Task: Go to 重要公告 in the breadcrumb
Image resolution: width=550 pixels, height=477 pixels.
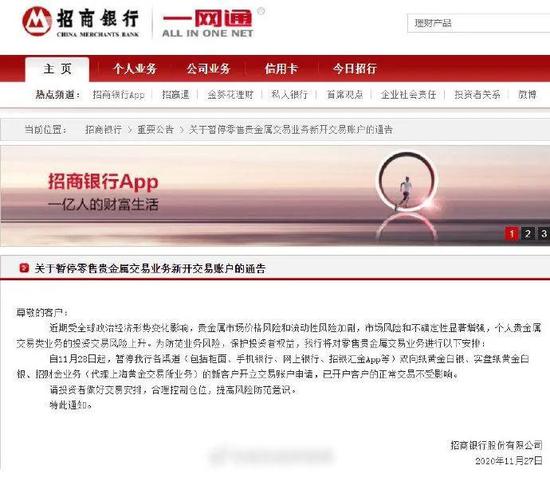Action: click(x=155, y=130)
